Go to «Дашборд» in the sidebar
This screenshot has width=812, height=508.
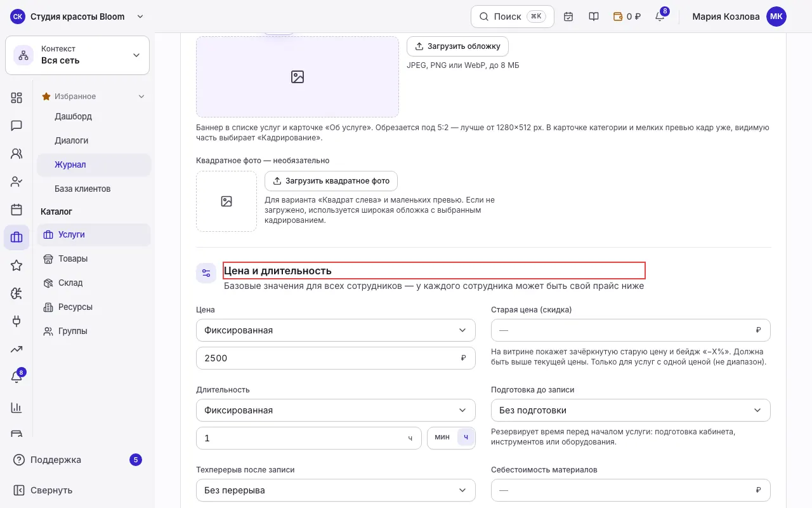[x=94, y=117]
